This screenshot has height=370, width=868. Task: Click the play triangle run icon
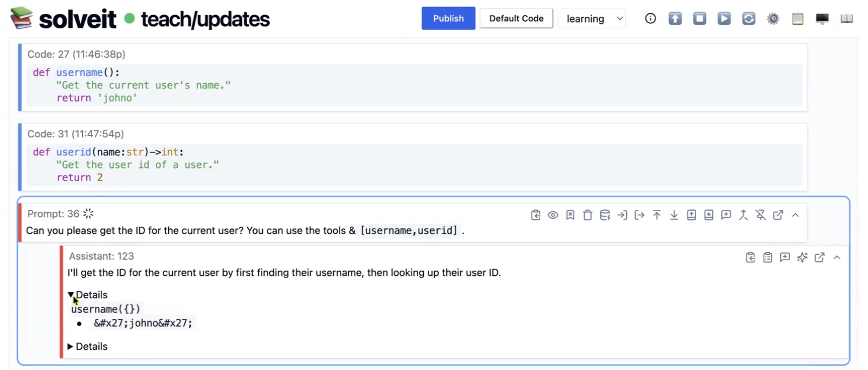point(724,19)
